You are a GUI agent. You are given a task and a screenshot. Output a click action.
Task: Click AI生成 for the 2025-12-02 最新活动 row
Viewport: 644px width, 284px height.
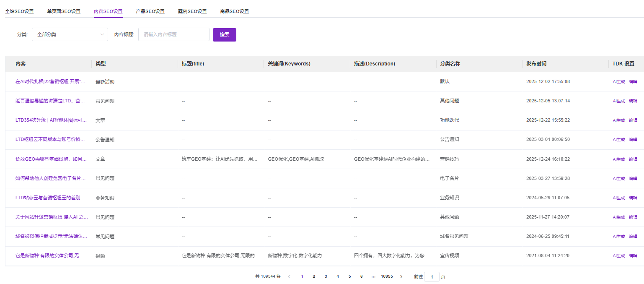point(618,82)
